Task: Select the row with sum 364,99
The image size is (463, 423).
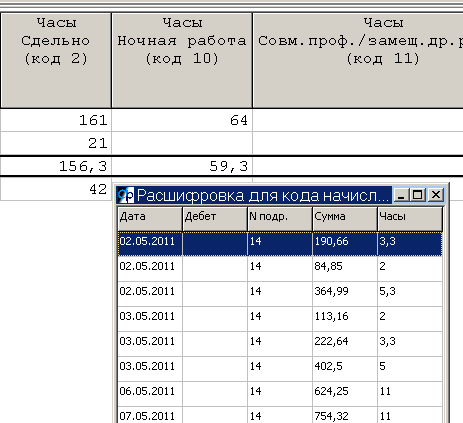Action: pos(280,294)
